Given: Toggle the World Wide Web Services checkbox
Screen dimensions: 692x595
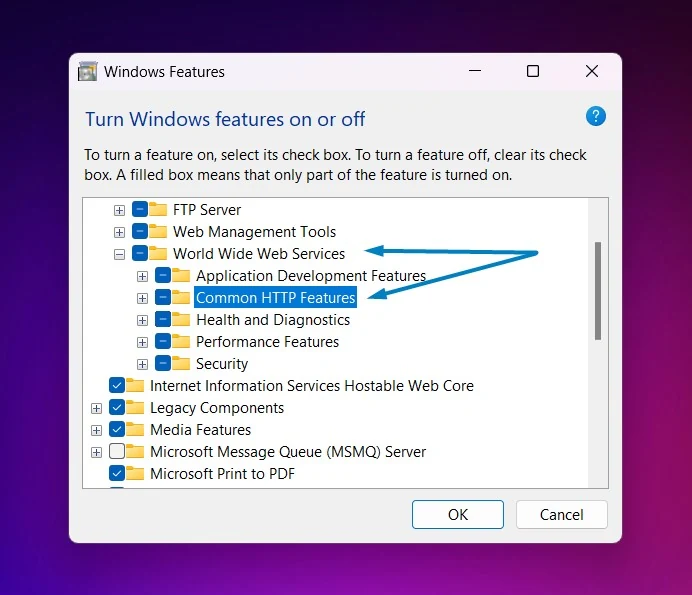Looking at the screenshot, I should pyautogui.click(x=140, y=253).
